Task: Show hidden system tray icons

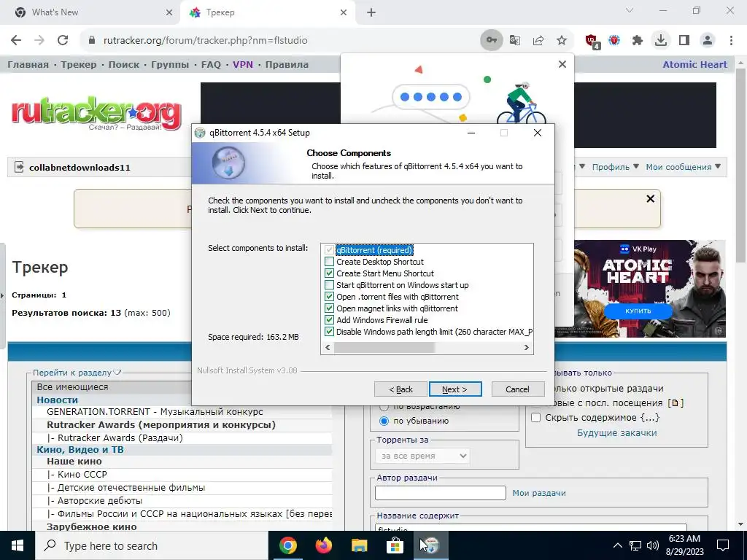Action: [617, 545]
